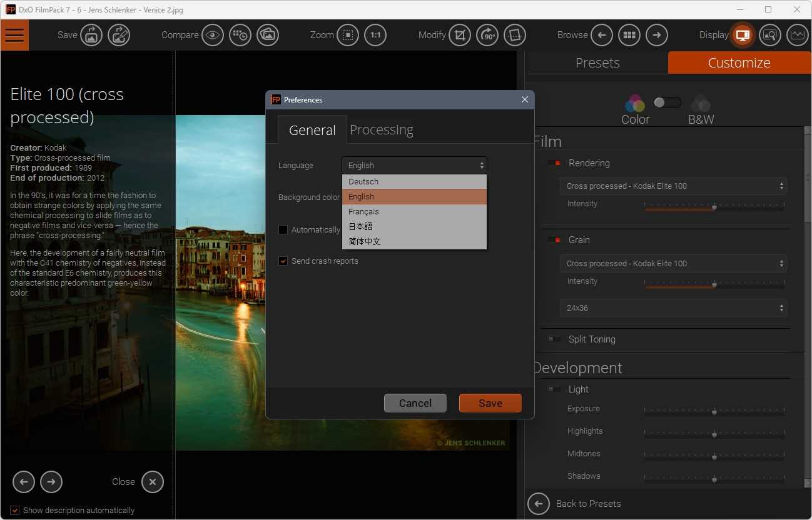The height and width of the screenshot is (520, 812).
Task: Open the history snapshots compare icon
Action: (x=240, y=35)
